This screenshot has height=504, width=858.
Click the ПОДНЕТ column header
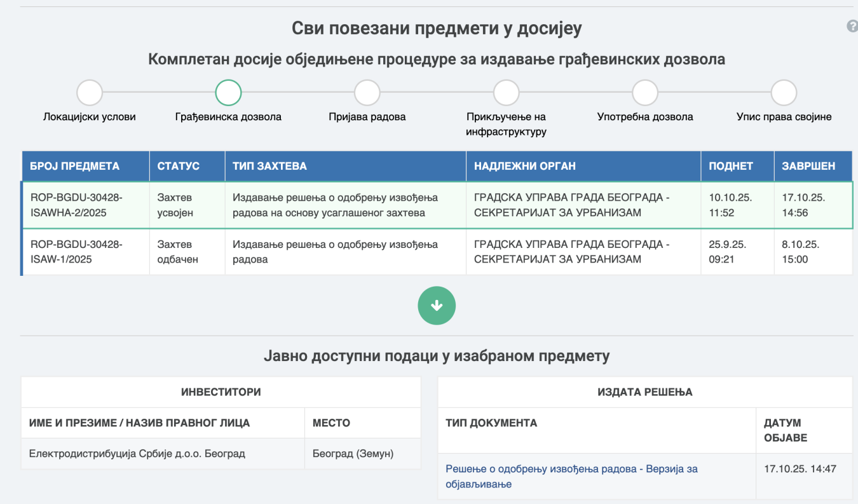731,166
